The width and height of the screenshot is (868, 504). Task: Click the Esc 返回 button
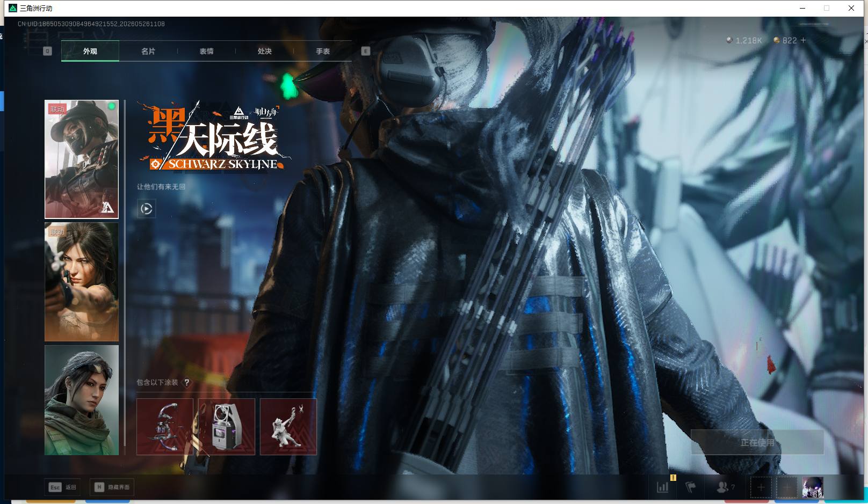coord(63,487)
